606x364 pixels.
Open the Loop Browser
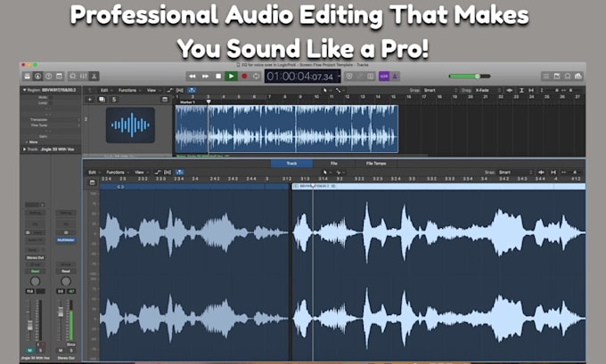click(x=568, y=76)
